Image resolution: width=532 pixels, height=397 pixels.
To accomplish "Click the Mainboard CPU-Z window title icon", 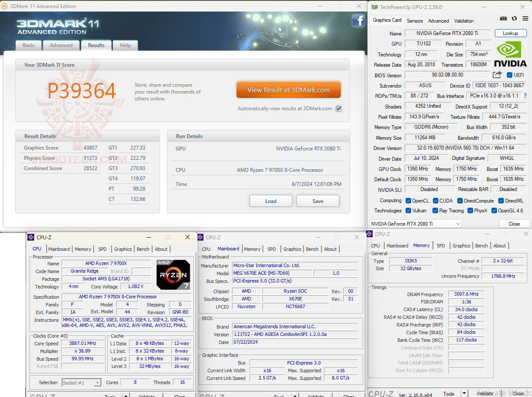I will pos(200,237).
